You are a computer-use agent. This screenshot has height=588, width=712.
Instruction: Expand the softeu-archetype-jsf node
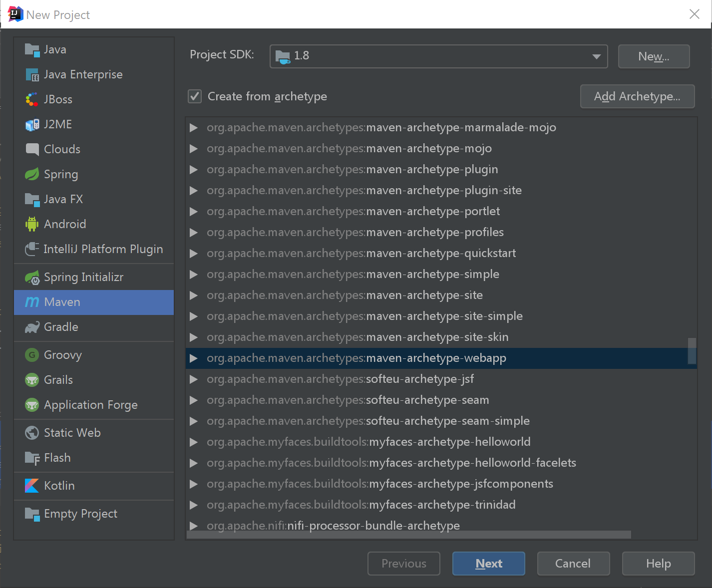194,379
